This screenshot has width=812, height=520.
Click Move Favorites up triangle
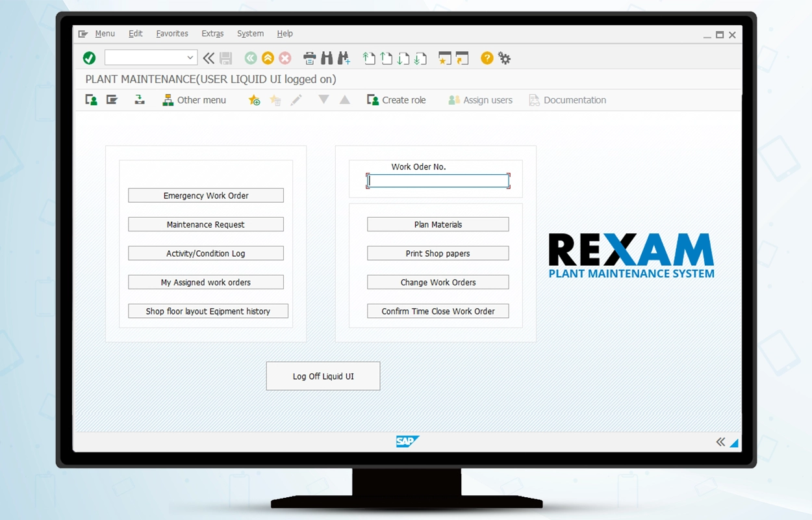click(345, 99)
